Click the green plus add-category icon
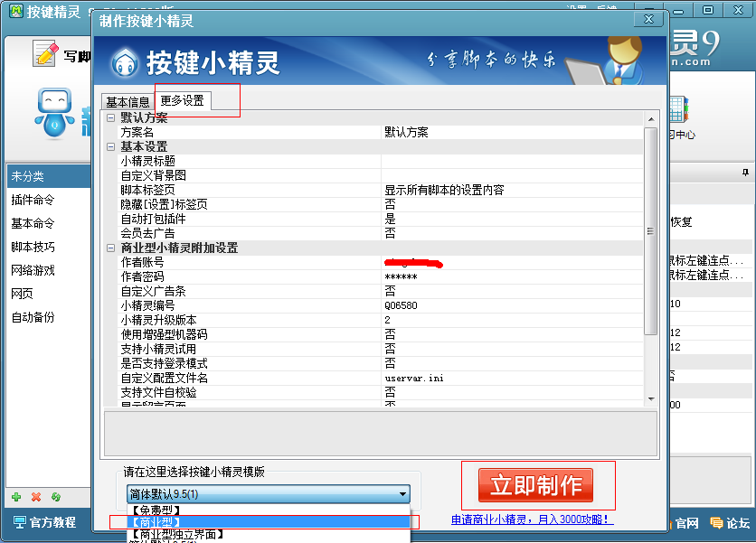756x543 pixels. pos(16,497)
